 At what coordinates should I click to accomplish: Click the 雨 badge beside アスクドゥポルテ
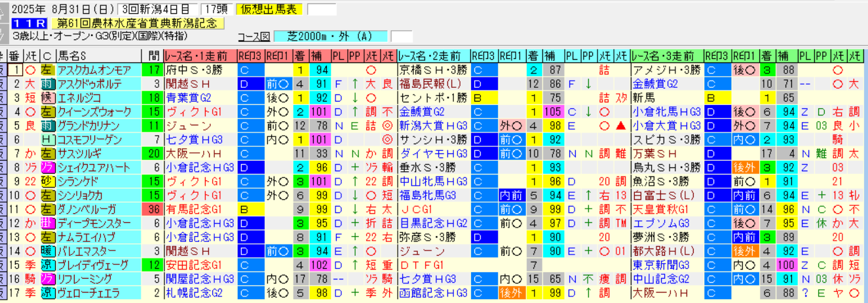click(x=48, y=84)
